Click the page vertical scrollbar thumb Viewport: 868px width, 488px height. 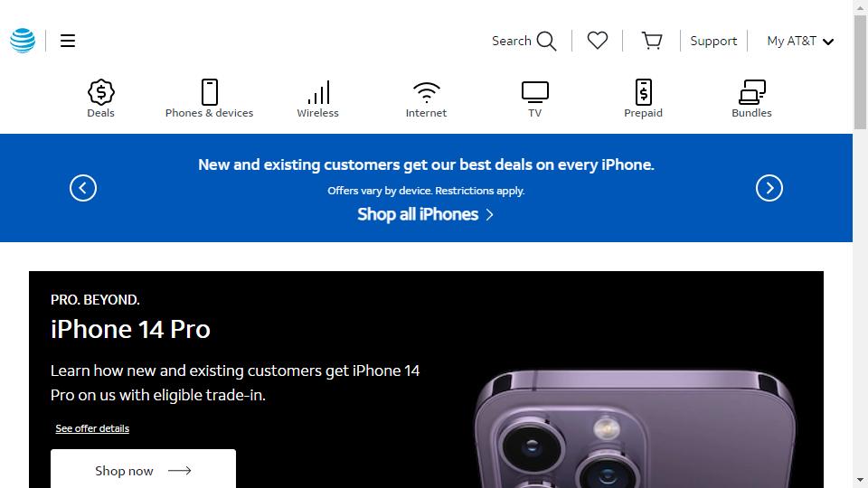click(x=860, y=72)
